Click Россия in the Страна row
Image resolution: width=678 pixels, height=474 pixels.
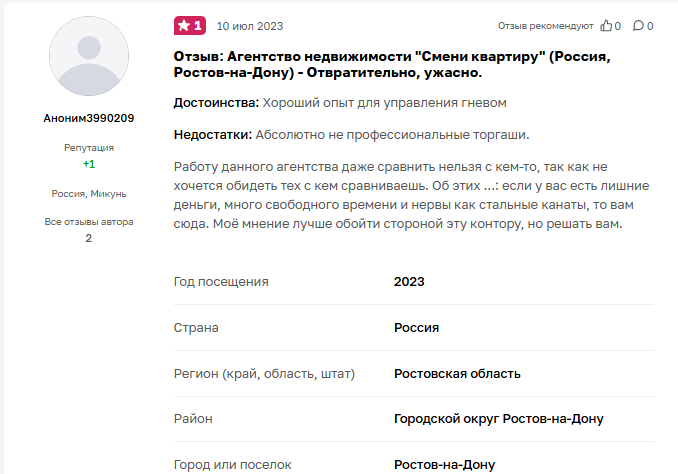coord(416,328)
